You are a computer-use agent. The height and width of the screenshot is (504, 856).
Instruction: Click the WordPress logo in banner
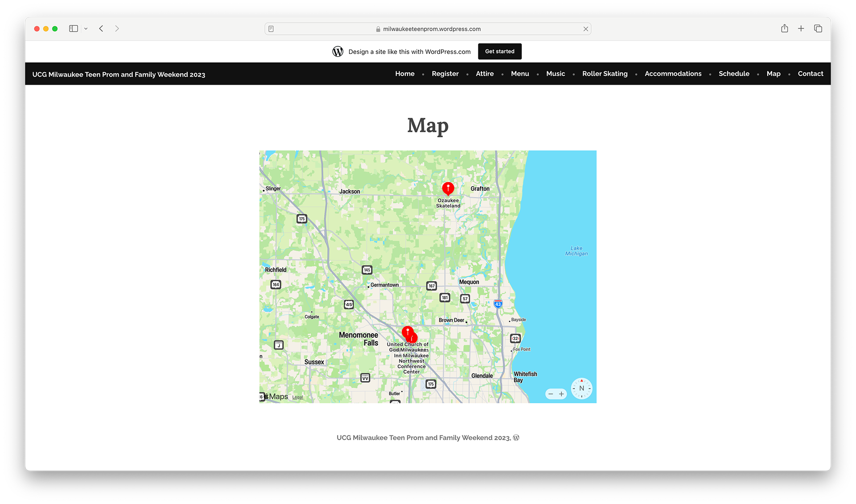pos(337,52)
